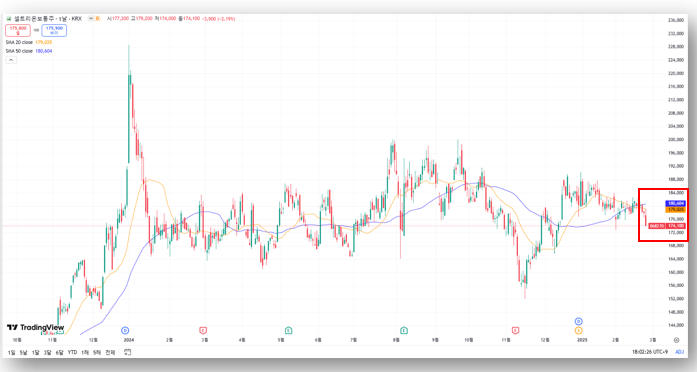Set the range to YTD
The image size is (697, 372).
pyautogui.click(x=72, y=352)
